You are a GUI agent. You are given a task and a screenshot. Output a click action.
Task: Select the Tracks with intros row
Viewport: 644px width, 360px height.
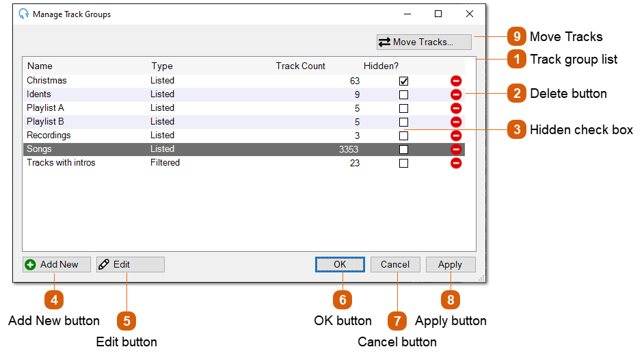point(244,163)
